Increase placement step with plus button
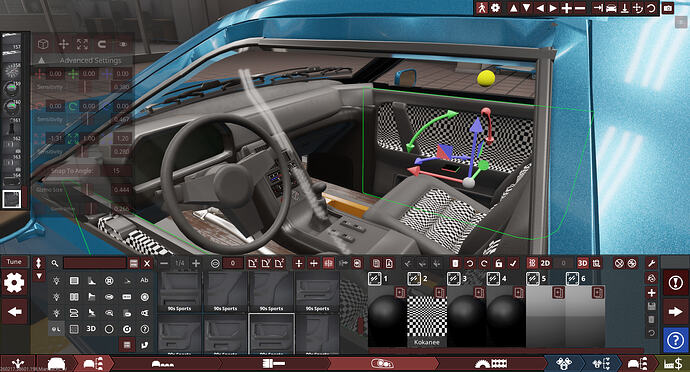This screenshot has width=690, height=372. point(196,263)
